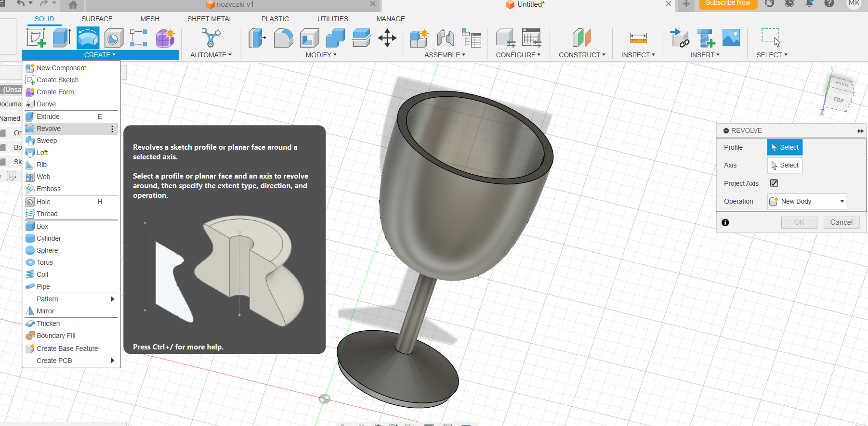Open the Operation New Body dropdown
The width and height of the screenshot is (868, 426).
point(807,201)
